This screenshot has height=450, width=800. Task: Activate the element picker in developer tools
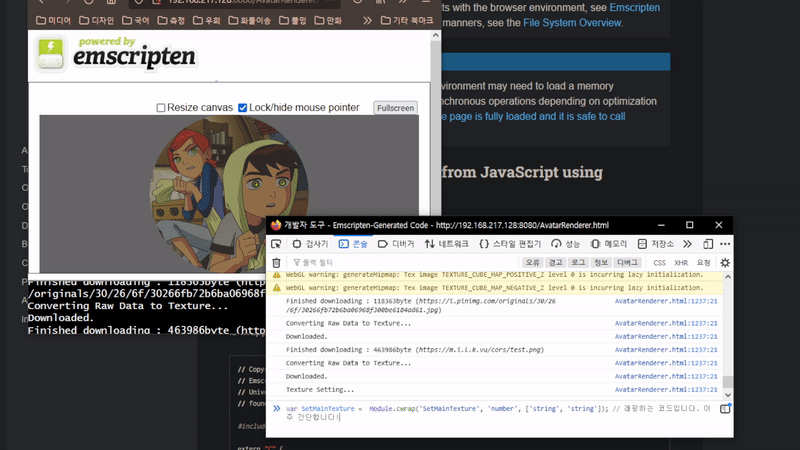276,244
